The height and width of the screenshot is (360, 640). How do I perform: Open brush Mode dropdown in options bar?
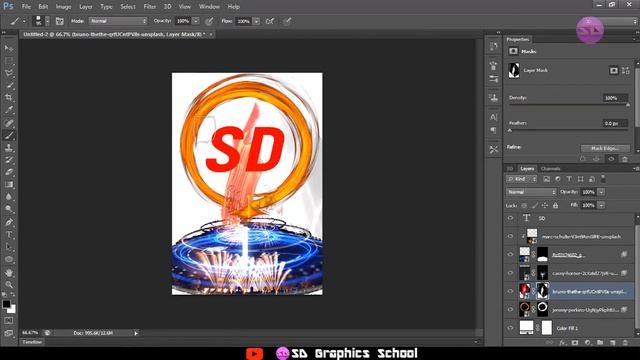(x=118, y=21)
